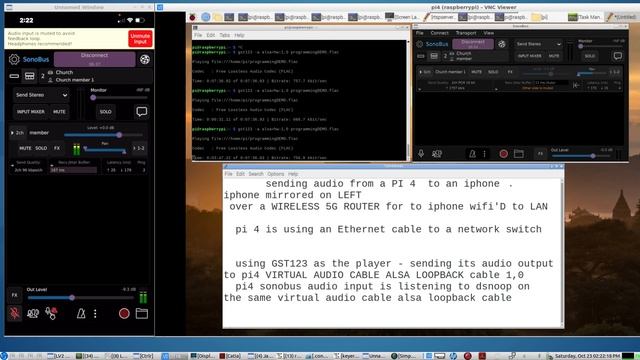Click the reset jitter buffer arrow icon on Pi
640x360 pixels.
[576, 85]
